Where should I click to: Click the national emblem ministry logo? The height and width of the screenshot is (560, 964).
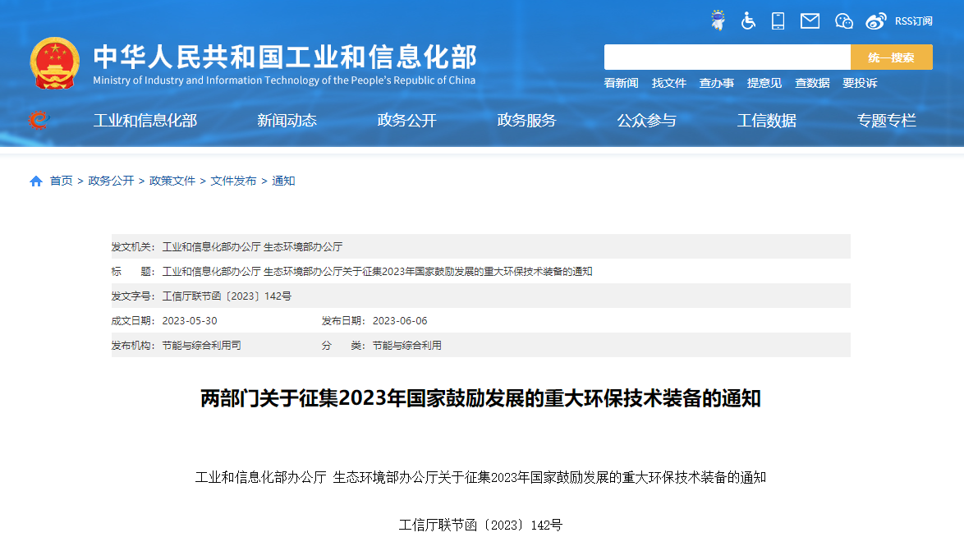pyautogui.click(x=55, y=59)
